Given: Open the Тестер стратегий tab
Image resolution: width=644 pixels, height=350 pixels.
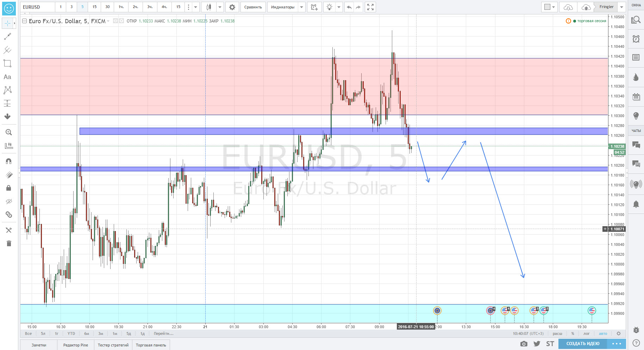Looking at the screenshot, I should point(113,345).
